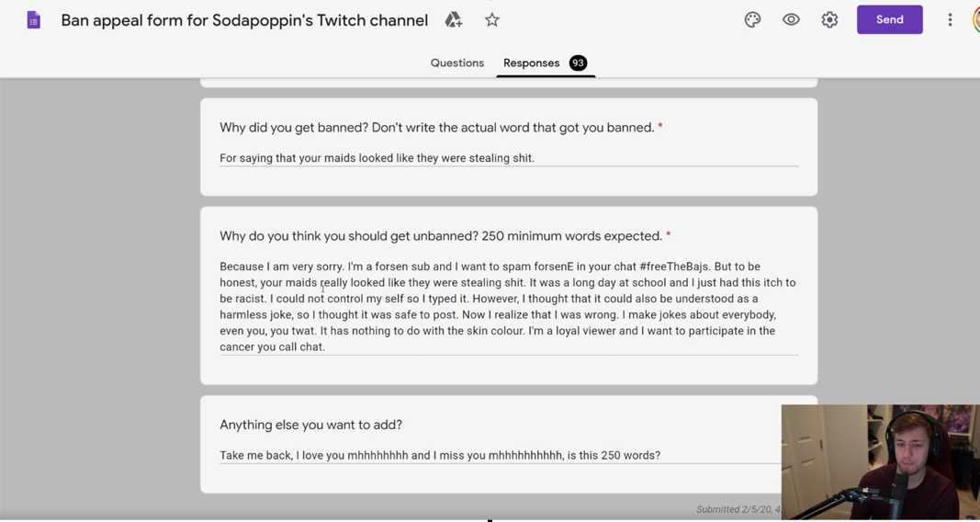The image size is (980, 522).
Task: Click the 93 responses count badge
Action: pos(578,63)
